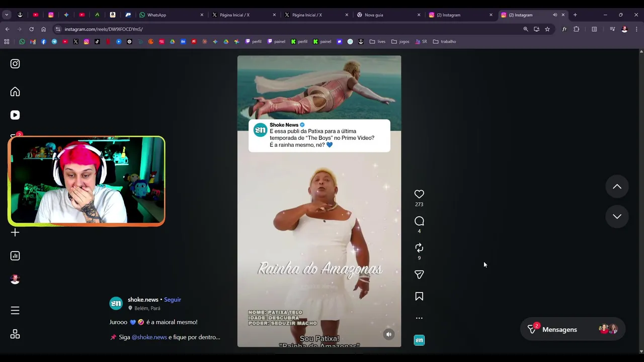Open the Chrome profile avatar menu

pos(624,29)
